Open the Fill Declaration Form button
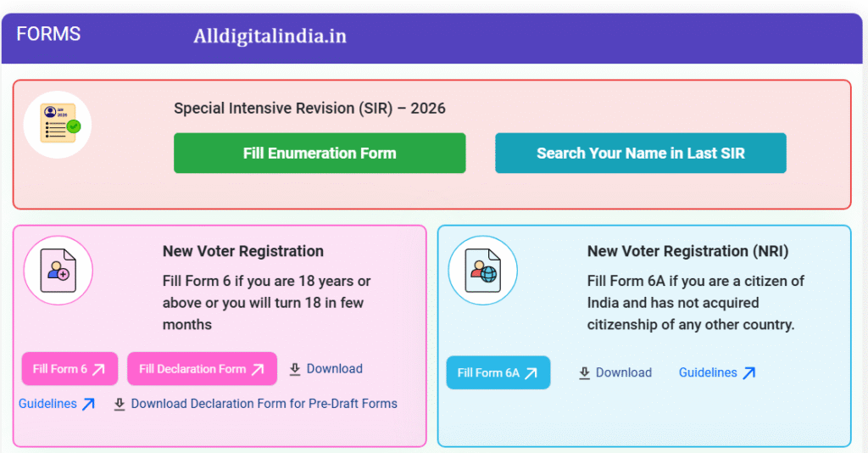The width and height of the screenshot is (868, 453). pyautogui.click(x=202, y=369)
